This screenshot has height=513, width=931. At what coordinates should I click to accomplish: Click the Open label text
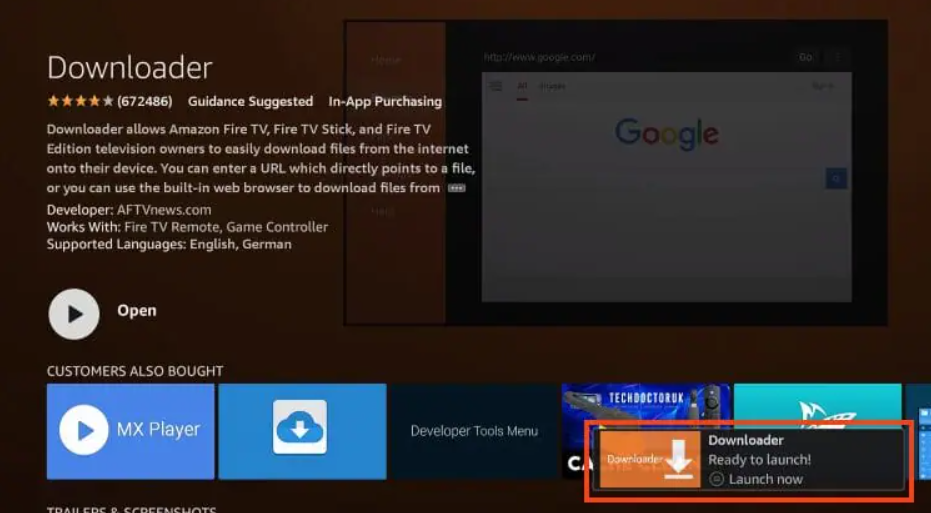[x=136, y=311]
